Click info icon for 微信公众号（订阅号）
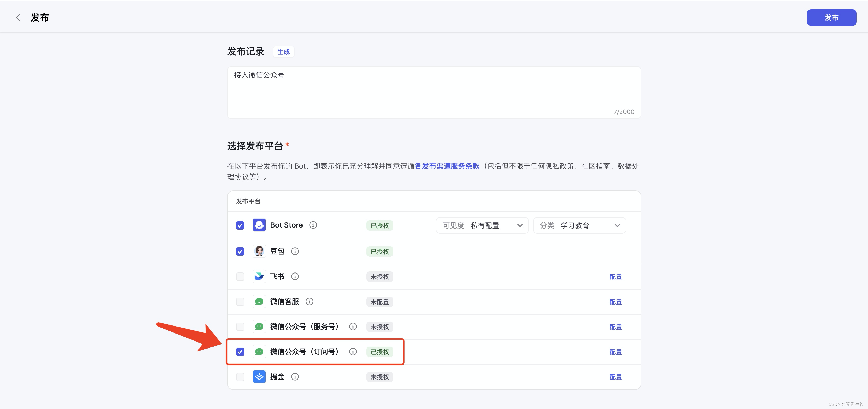The height and width of the screenshot is (409, 868). [353, 351]
